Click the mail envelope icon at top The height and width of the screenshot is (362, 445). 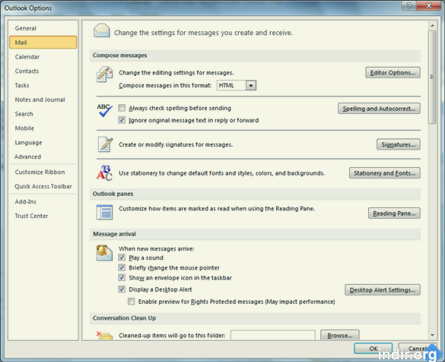102,30
